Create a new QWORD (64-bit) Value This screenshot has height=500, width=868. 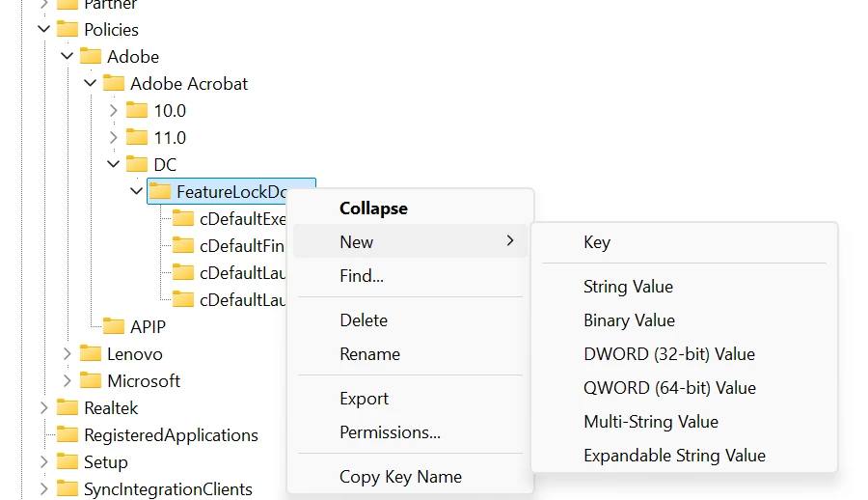[684, 388]
